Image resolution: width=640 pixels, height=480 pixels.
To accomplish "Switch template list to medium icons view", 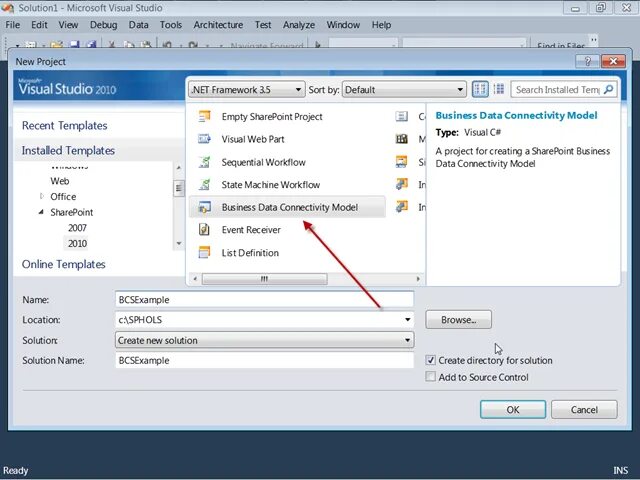I will click(480, 89).
